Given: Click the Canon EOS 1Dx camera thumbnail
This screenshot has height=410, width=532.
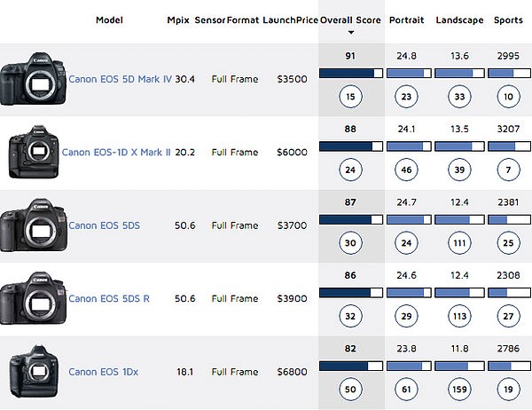Looking at the screenshot, I should [34, 371].
